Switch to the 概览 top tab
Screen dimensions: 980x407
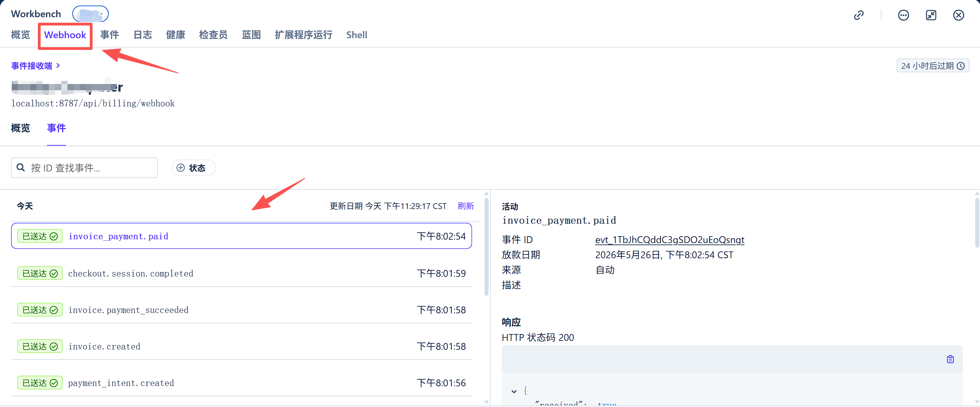pos(21,35)
